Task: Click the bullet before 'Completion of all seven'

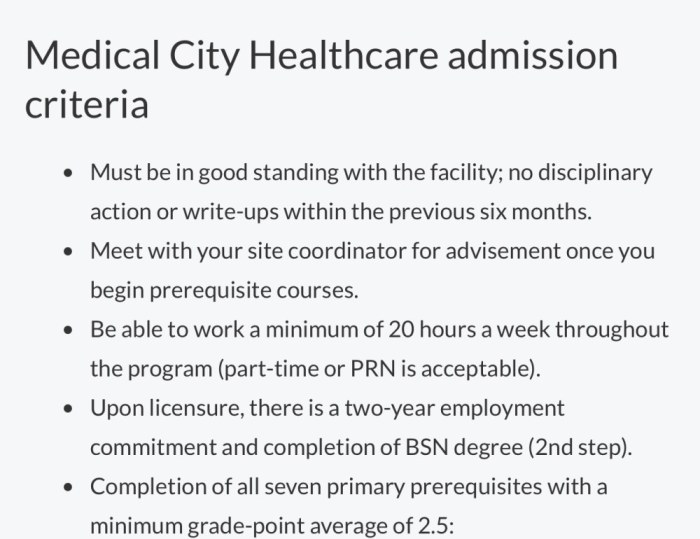Action: tap(68, 487)
